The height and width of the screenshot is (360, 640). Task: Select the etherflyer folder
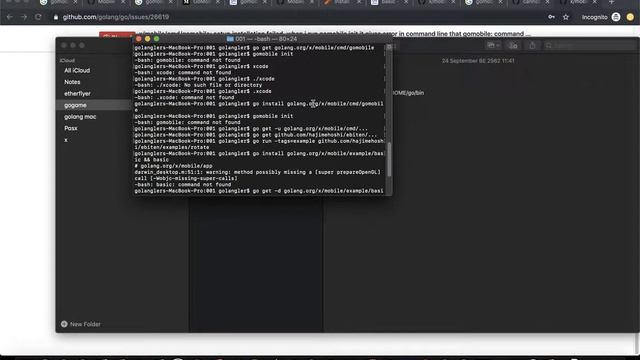(77, 93)
